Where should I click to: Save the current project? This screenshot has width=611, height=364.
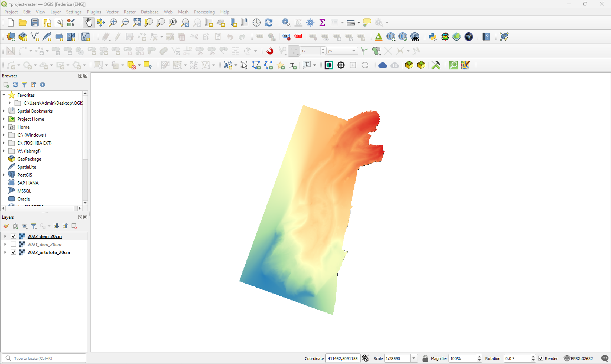(x=35, y=23)
